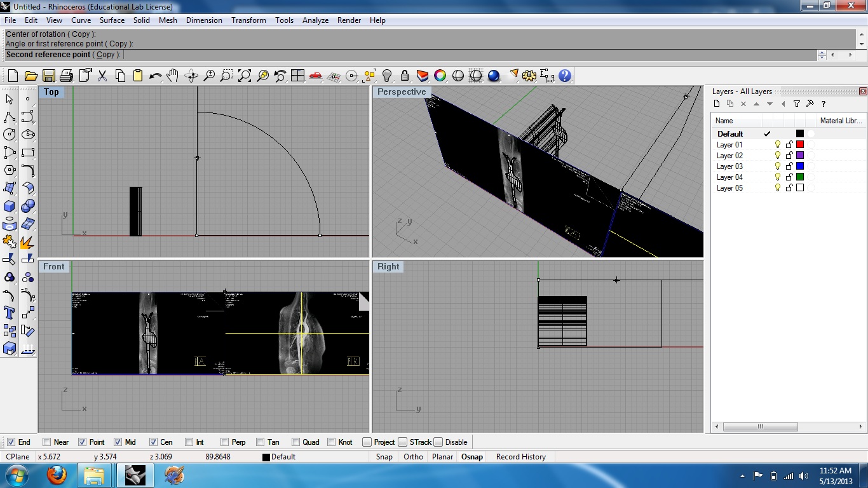
Task: Click the Paste clipboard icon
Action: click(137, 76)
